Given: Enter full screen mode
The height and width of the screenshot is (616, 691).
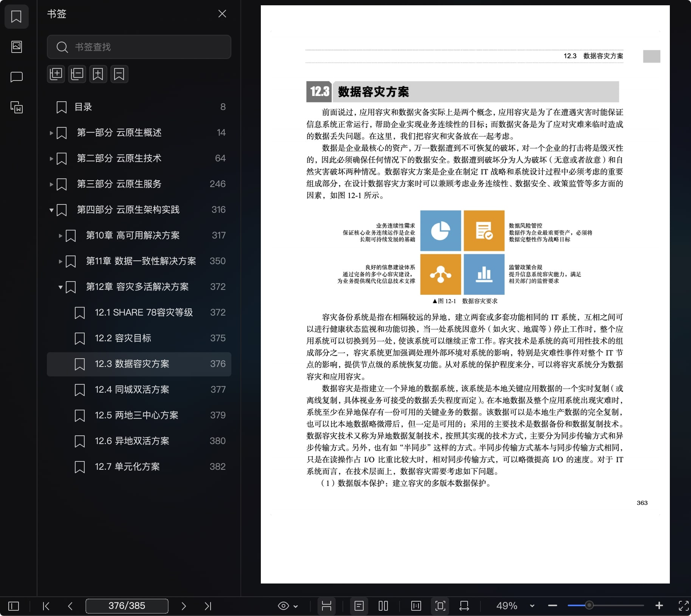Looking at the screenshot, I should (x=683, y=606).
